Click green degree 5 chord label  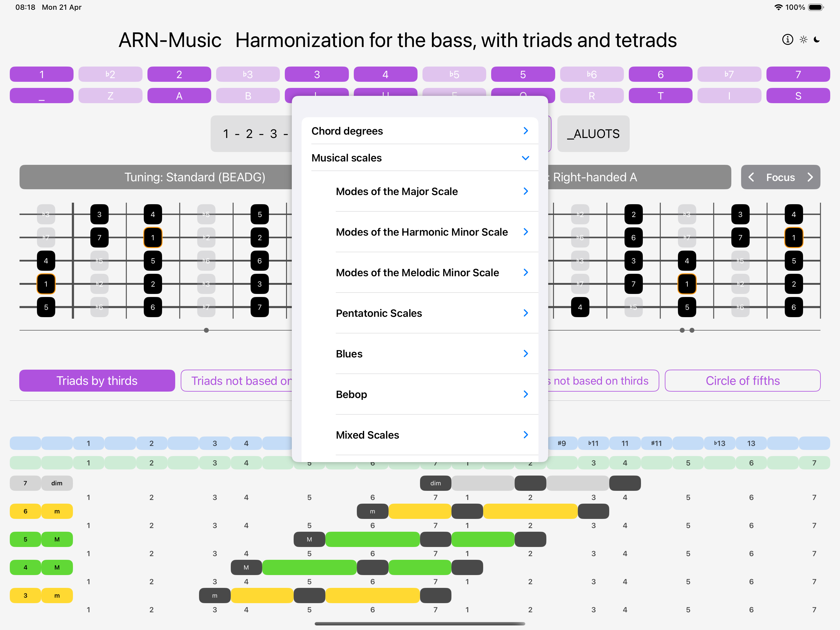click(25, 539)
